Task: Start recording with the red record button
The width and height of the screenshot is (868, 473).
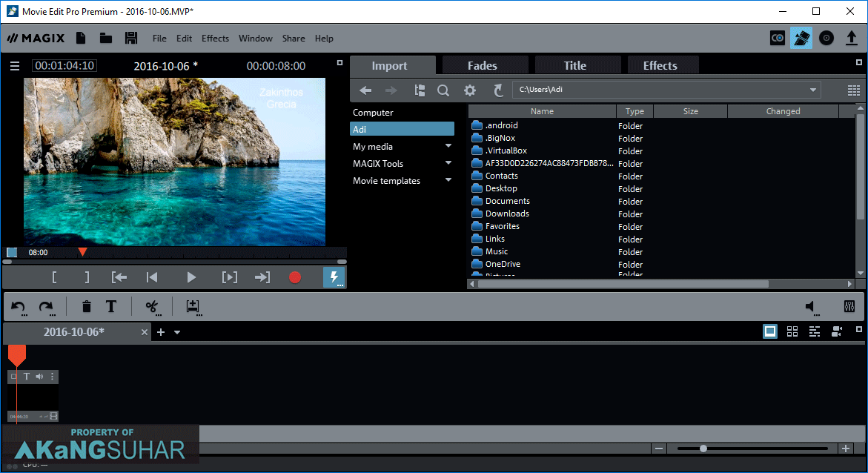Action: tap(295, 277)
